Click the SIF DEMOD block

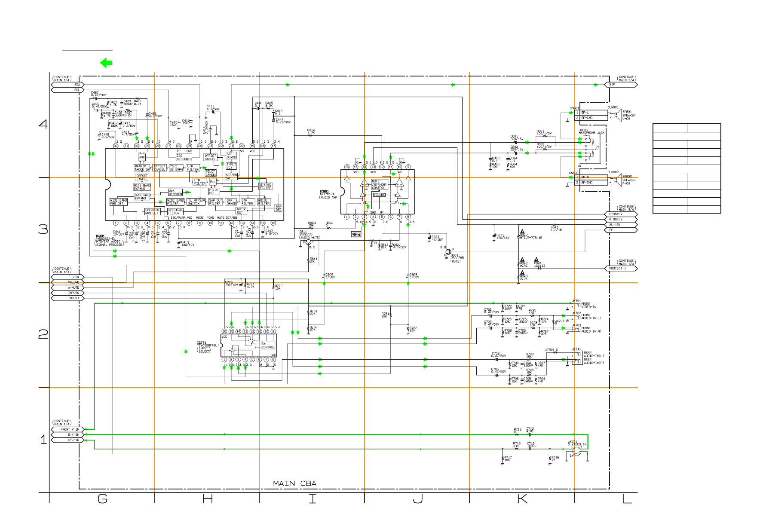(x=231, y=156)
